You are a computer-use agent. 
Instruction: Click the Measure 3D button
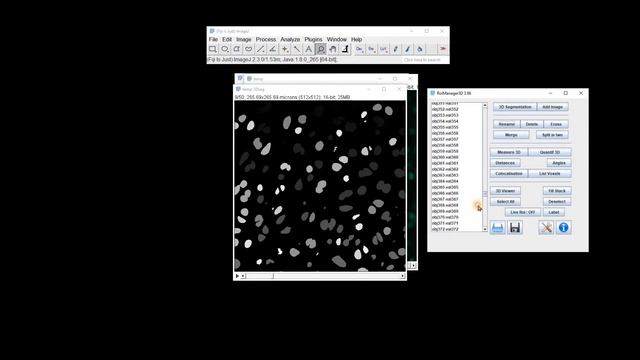pos(509,152)
